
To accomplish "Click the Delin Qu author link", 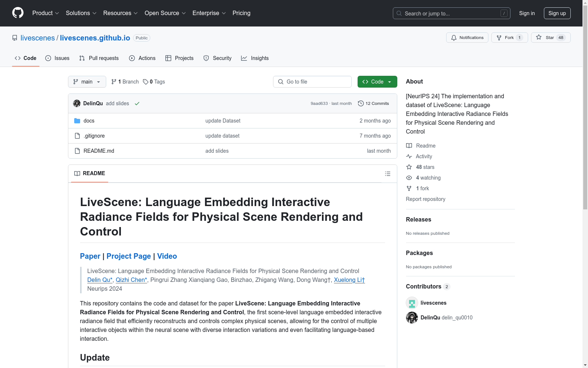I will pos(100,280).
